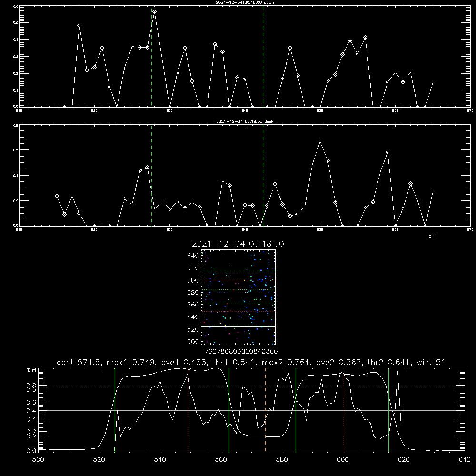Click the first green dashed line in the dawn plot
Viewport: 476px width, 476px height.
coord(151,57)
